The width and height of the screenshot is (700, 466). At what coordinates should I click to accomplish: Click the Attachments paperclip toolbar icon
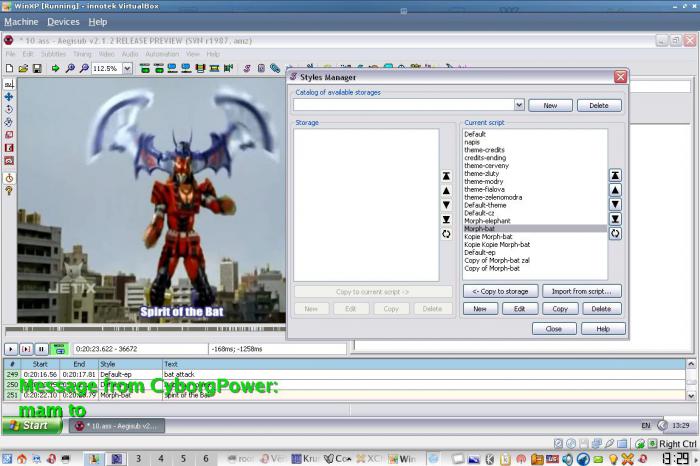[x=275, y=68]
